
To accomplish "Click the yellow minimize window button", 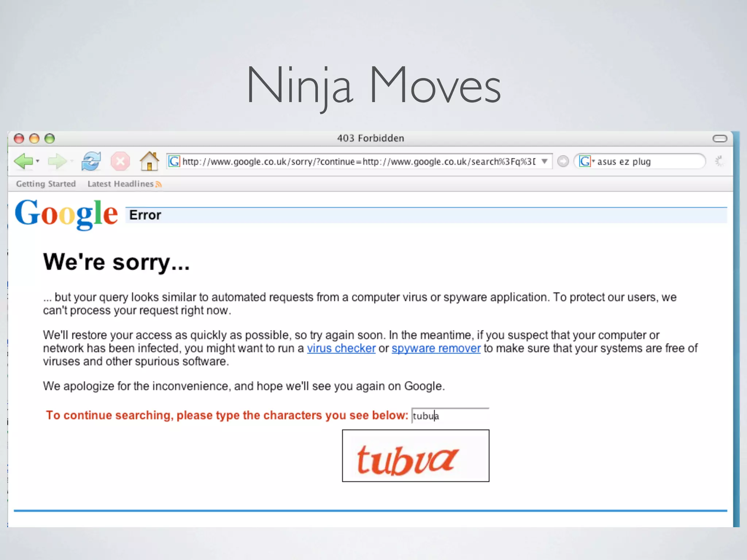I will [x=34, y=139].
